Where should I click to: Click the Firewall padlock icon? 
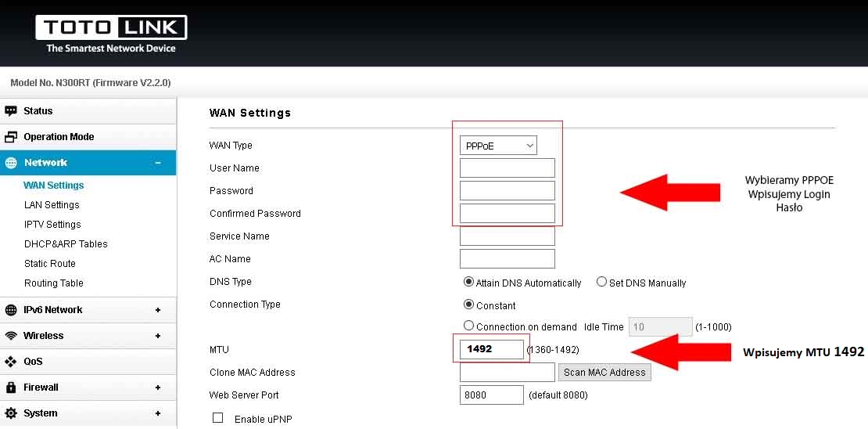[11, 388]
